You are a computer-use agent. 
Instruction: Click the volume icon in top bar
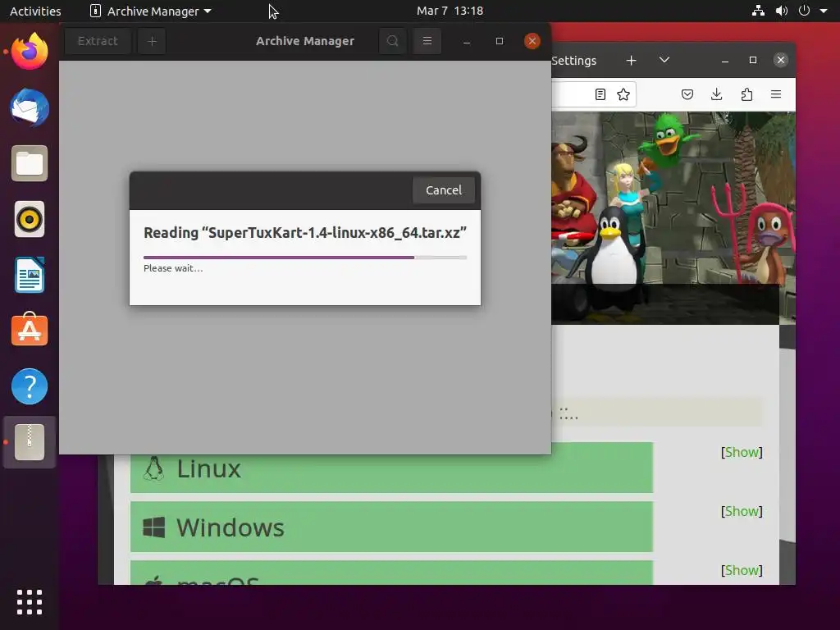click(781, 11)
